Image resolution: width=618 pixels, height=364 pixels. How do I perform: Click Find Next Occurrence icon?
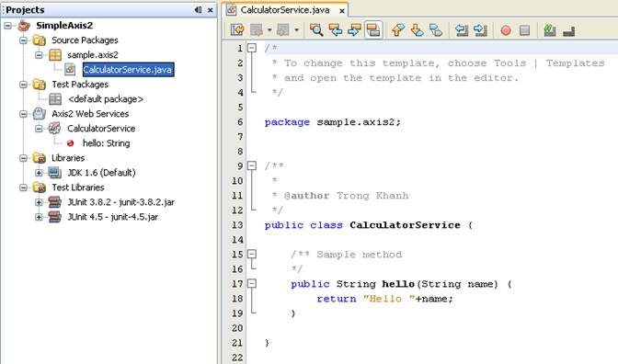(x=354, y=30)
